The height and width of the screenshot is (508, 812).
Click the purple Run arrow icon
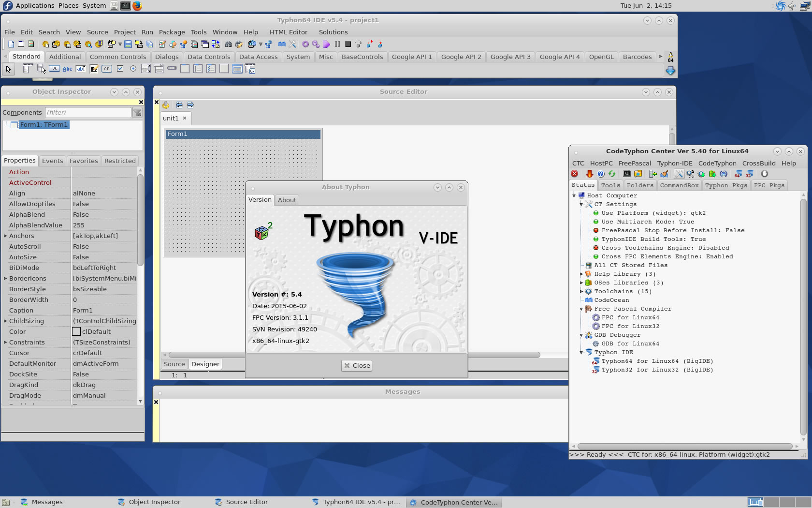326,44
